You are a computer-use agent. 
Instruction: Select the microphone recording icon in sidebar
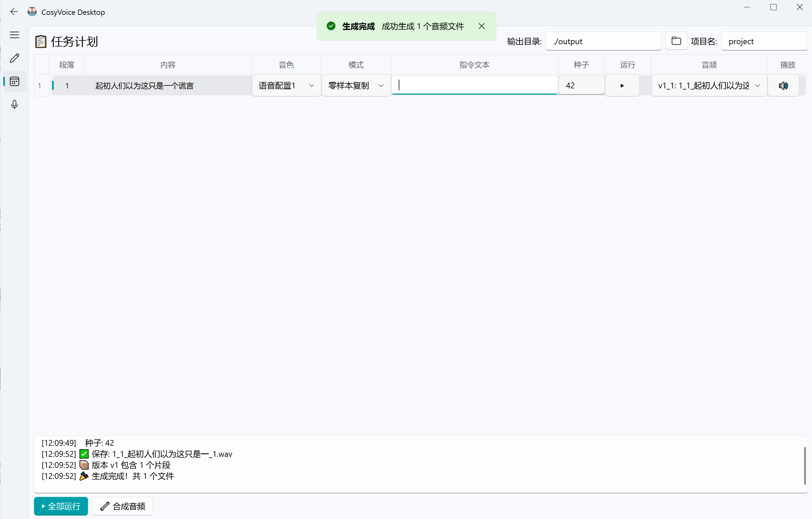14,105
